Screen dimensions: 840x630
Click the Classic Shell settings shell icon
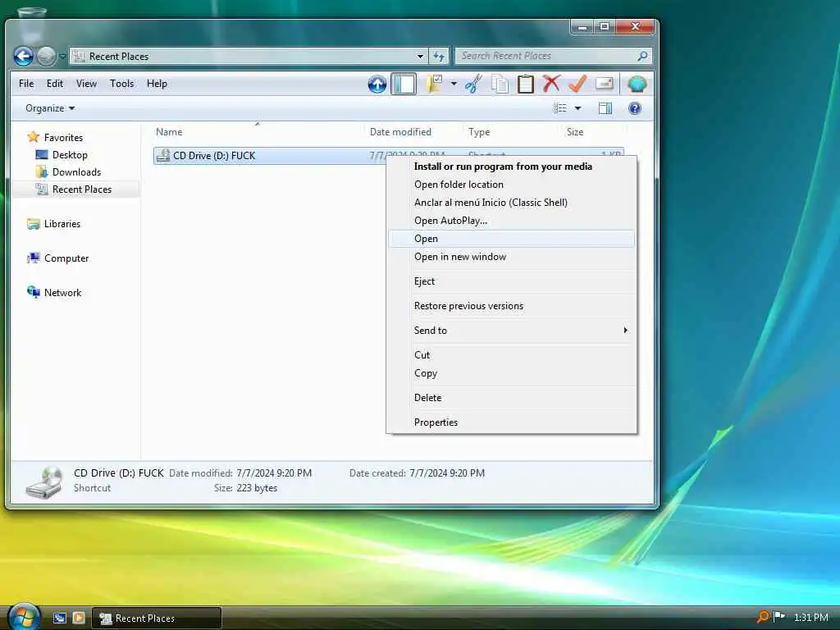point(637,84)
